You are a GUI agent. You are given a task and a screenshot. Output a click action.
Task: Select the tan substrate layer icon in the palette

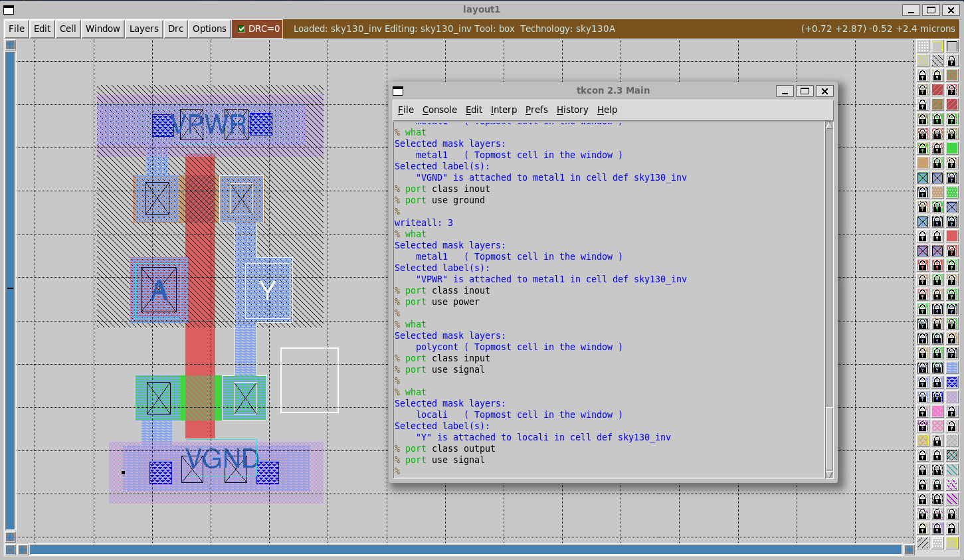(923, 161)
